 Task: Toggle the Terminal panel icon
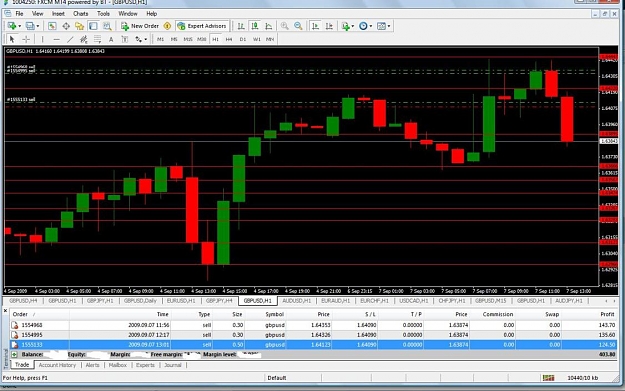[93, 26]
